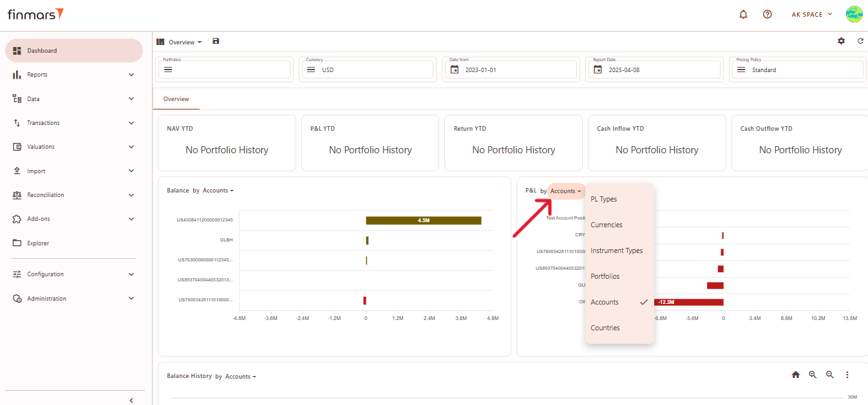Collapse the sidebar using bottom chevron
Image resolution: width=868 pixels, height=405 pixels.
tap(131, 400)
